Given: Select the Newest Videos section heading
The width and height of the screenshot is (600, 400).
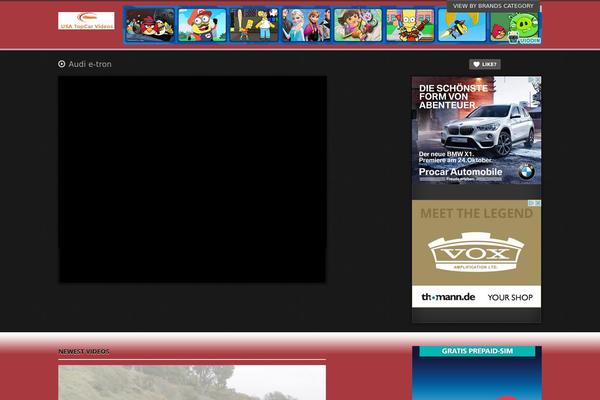Looking at the screenshot, I should (x=84, y=351).
